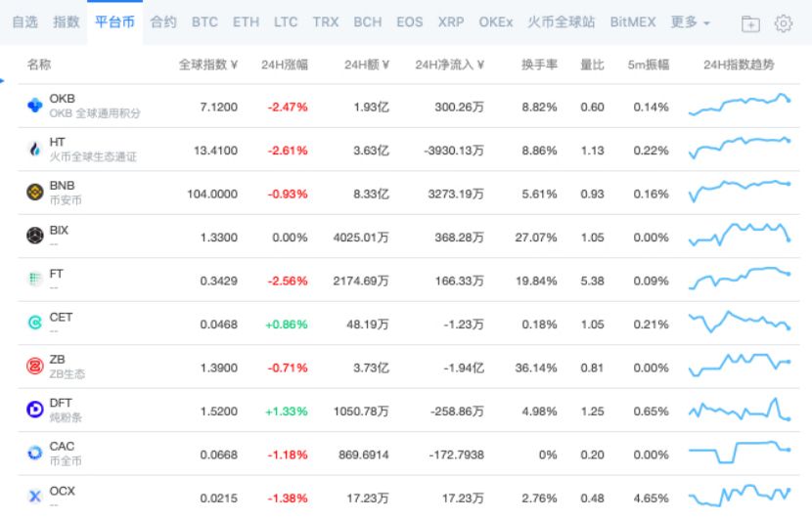
Task: Click the ZB red coin icon
Action: [34, 367]
